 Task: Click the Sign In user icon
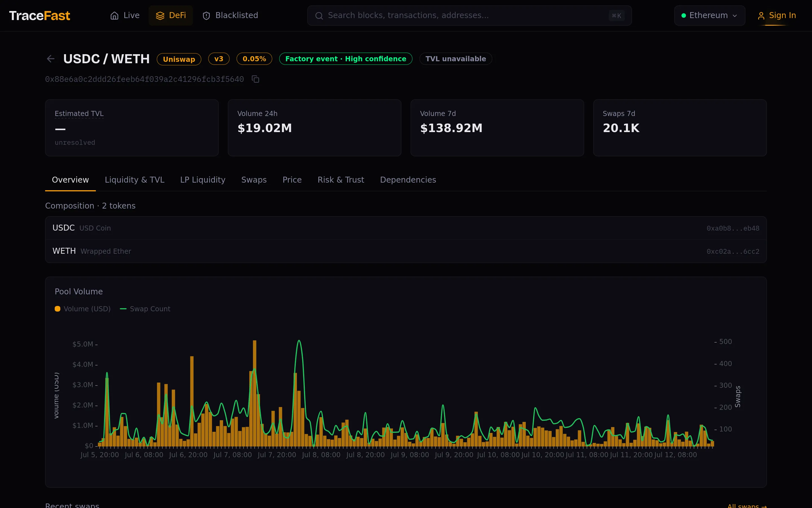[x=761, y=16]
